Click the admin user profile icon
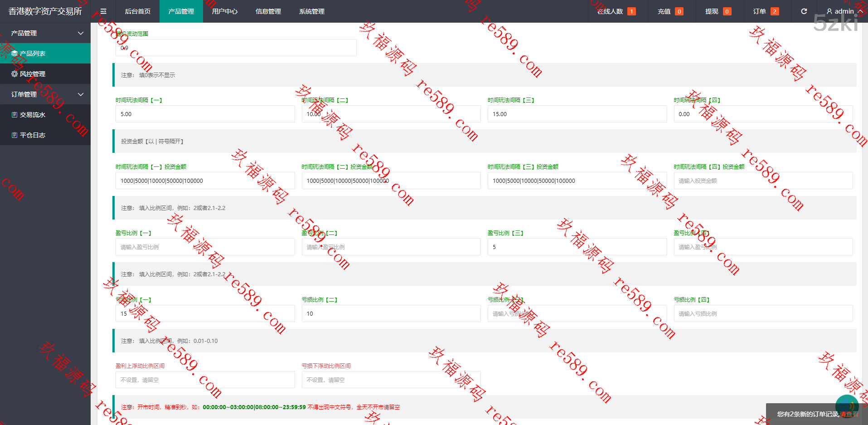The image size is (868, 425). coord(829,11)
